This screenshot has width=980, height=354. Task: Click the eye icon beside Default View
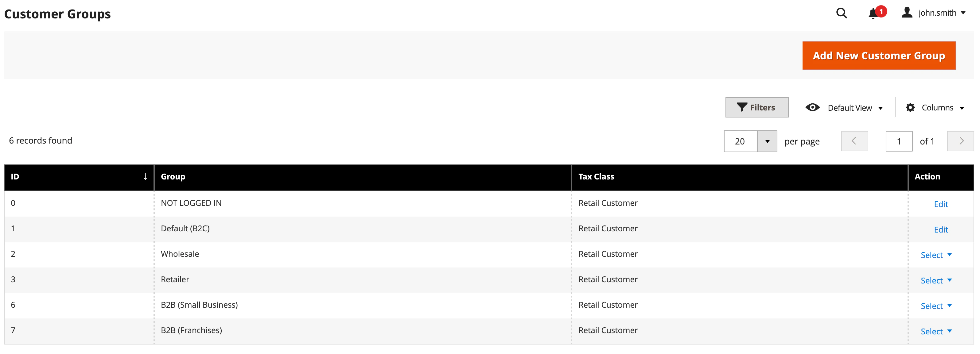(x=813, y=107)
